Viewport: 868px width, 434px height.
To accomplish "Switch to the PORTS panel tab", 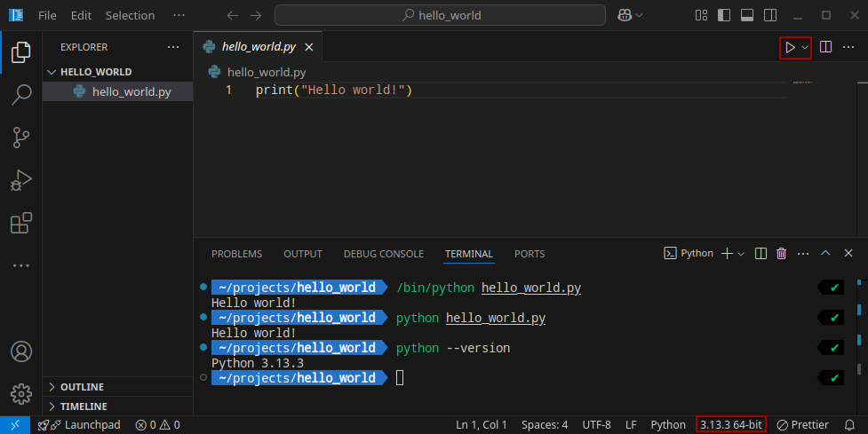I will pyautogui.click(x=530, y=254).
